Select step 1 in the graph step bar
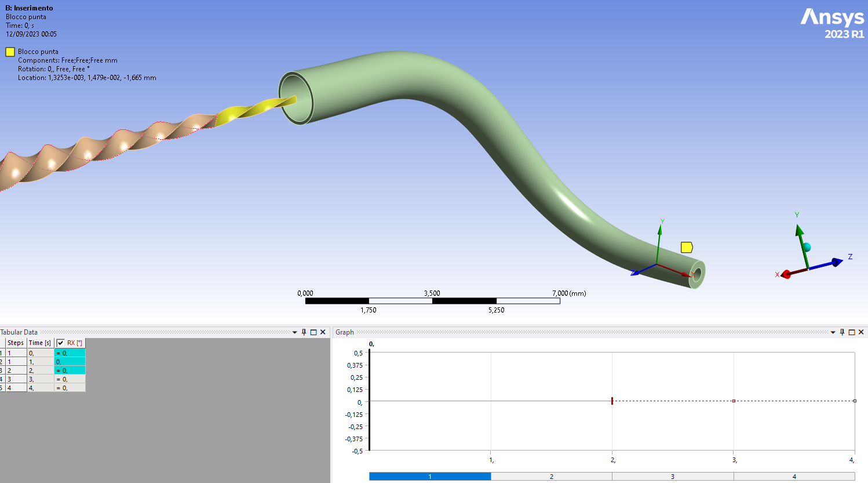The height and width of the screenshot is (483, 868). (x=430, y=477)
